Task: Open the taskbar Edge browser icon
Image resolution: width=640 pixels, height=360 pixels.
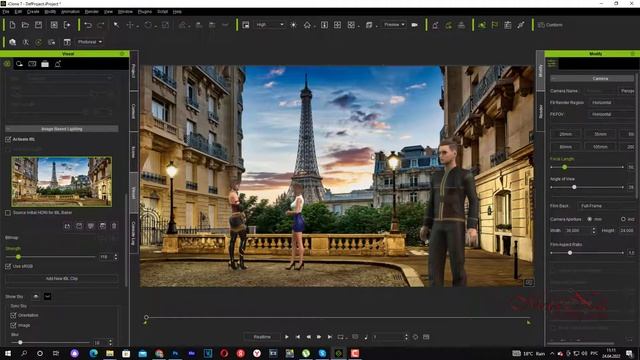Action: click(x=93, y=353)
